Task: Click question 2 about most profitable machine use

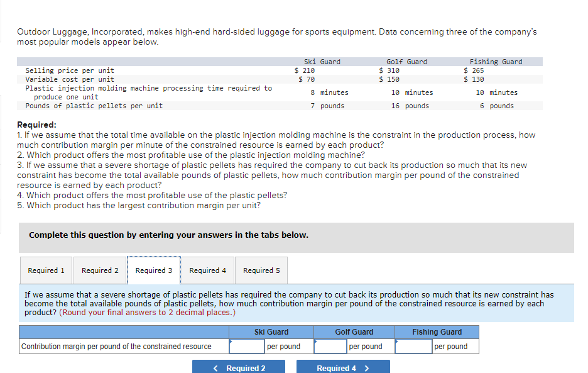Action: point(191,155)
